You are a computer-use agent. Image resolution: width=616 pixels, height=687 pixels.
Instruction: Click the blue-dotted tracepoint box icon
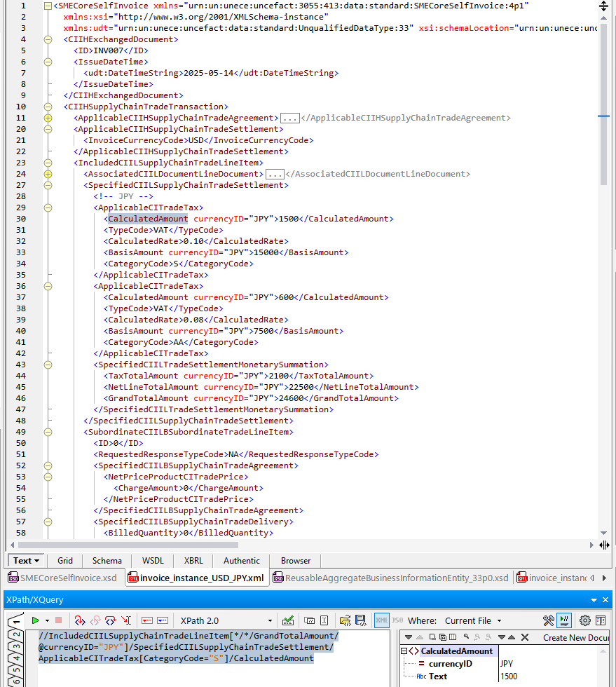click(163, 620)
